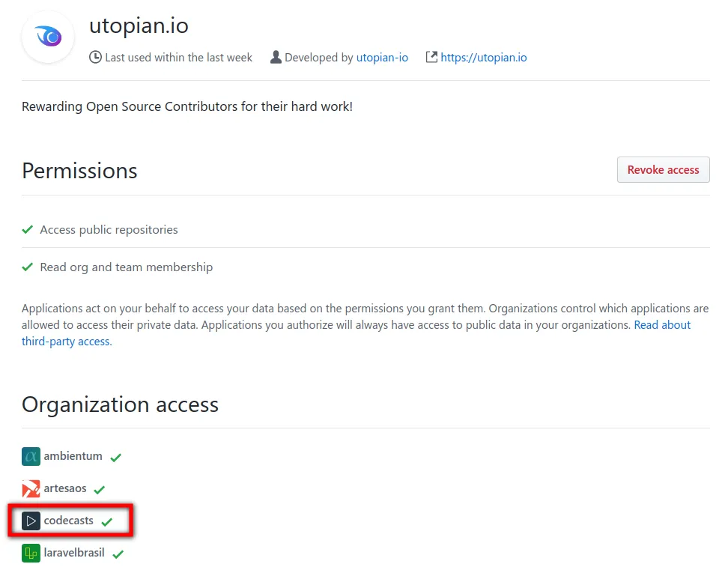Viewport: 728px width, 576px height.
Task: Click the Access public repositories permission text
Action: point(109,230)
